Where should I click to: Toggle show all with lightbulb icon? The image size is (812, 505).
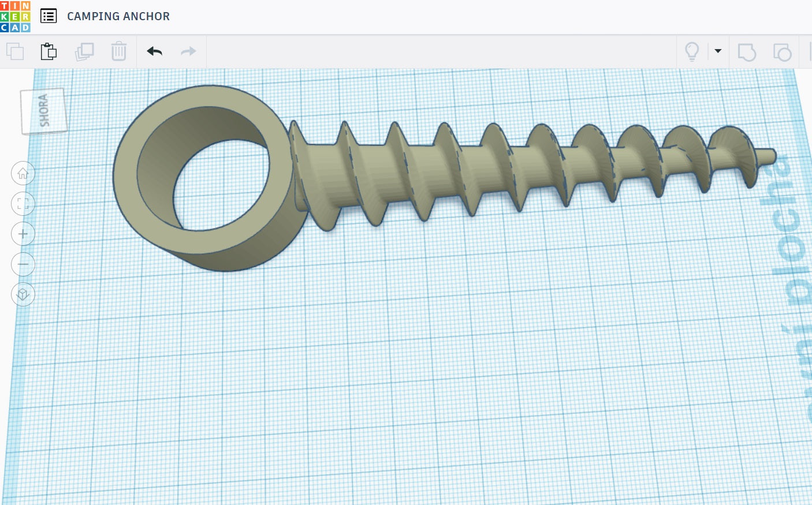click(692, 51)
